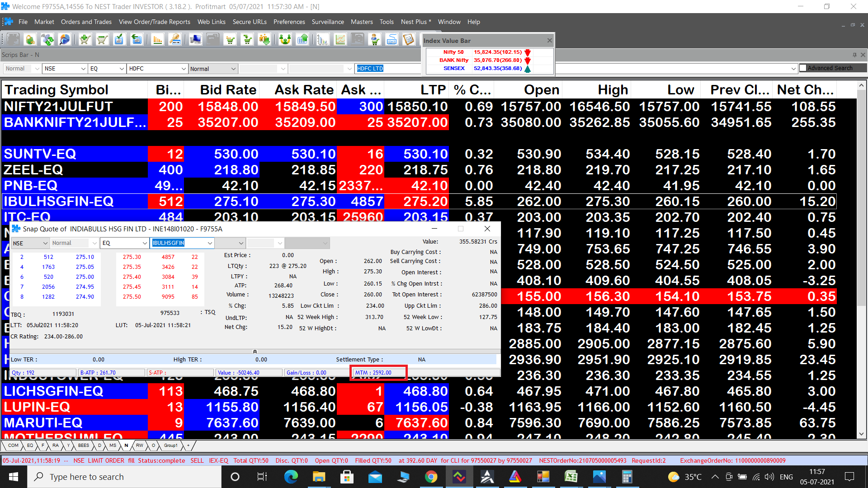Click the person with cart toolbar icon
868x488 pixels.
point(375,40)
